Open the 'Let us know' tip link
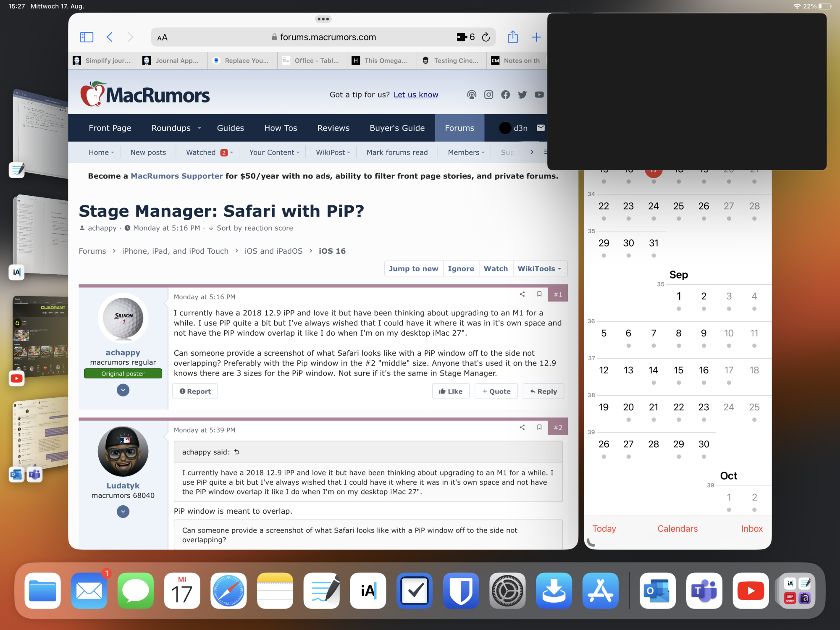Image resolution: width=840 pixels, height=630 pixels. pos(416,94)
